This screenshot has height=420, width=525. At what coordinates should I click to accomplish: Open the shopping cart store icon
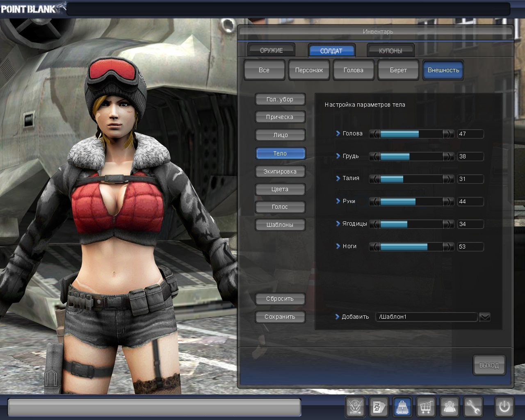click(426, 407)
